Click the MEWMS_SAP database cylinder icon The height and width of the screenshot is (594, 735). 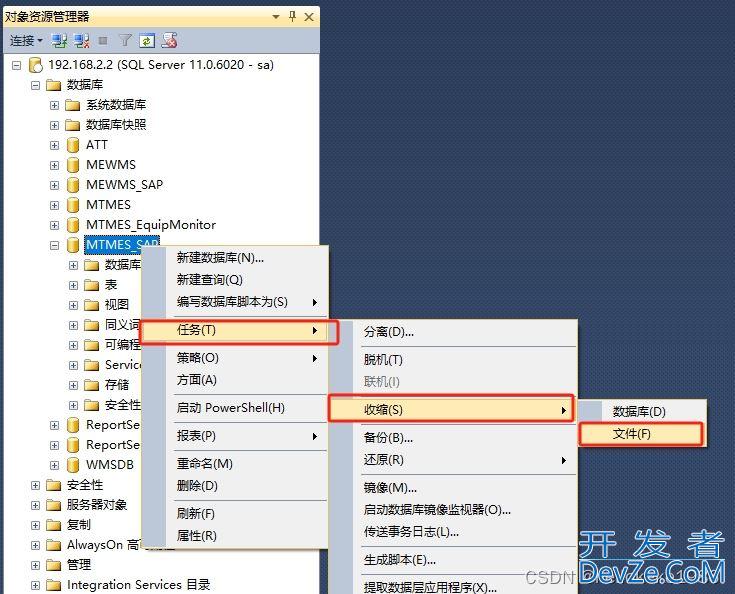point(73,185)
